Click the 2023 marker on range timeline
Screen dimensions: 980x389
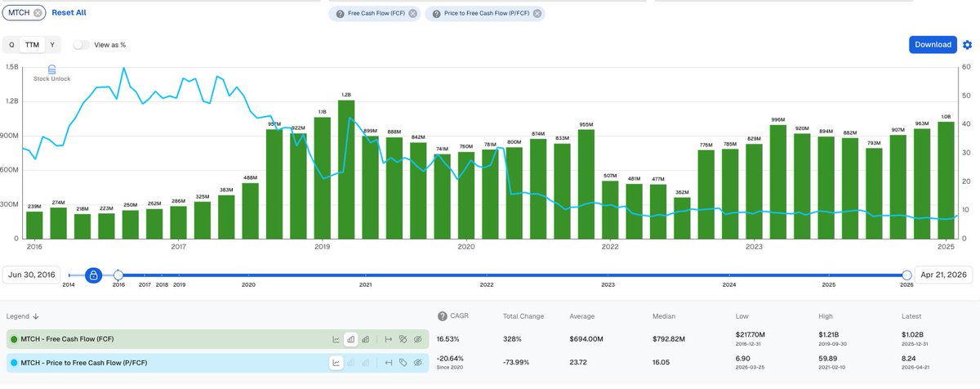click(x=608, y=284)
